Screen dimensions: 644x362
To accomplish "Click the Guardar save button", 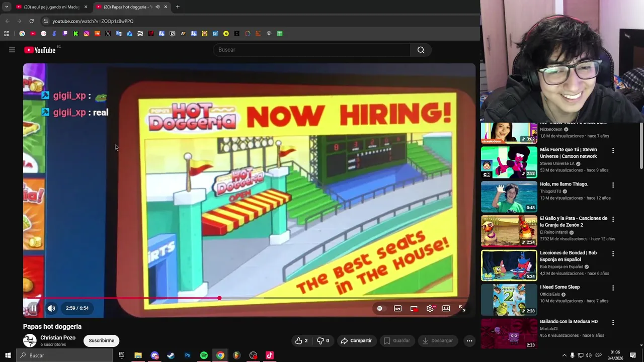I will [397, 340].
